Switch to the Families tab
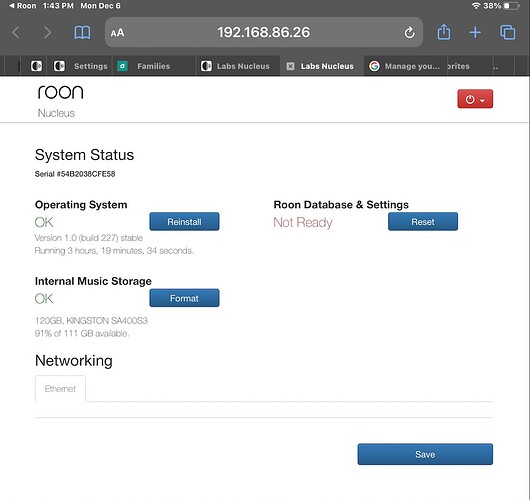Viewport: 530px width, 500px height. [154, 66]
